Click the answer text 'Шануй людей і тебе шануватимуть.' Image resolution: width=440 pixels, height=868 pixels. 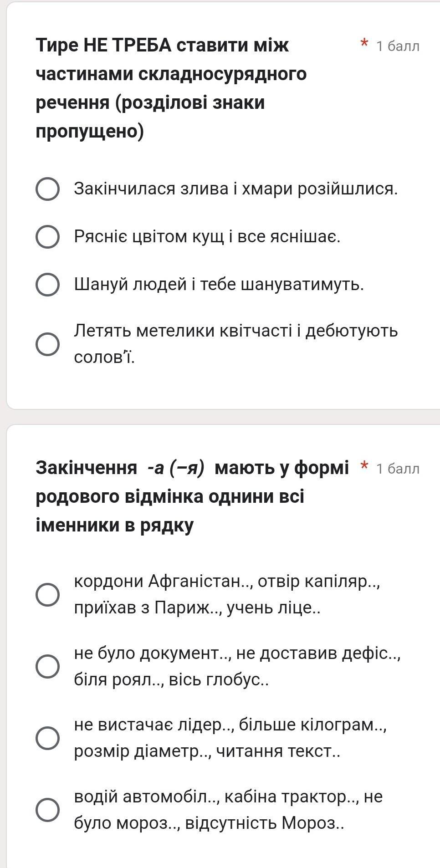pyautogui.click(x=219, y=284)
